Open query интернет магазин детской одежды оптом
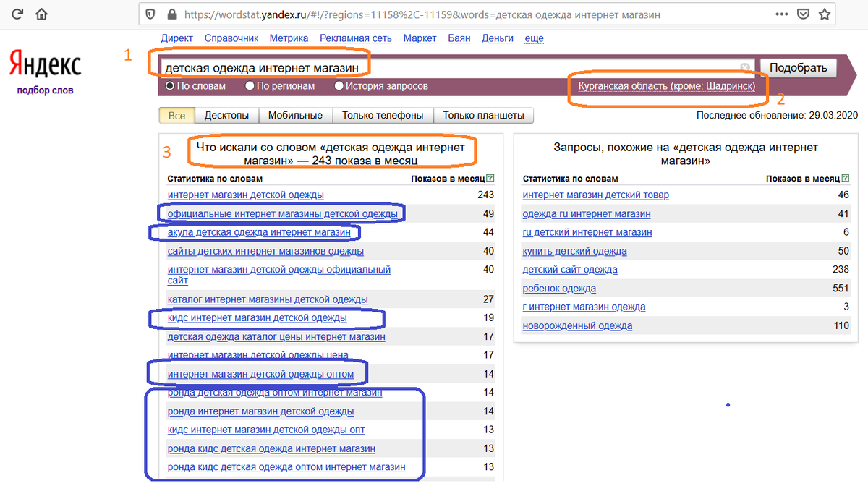The height and width of the screenshot is (499, 868). 260,374
